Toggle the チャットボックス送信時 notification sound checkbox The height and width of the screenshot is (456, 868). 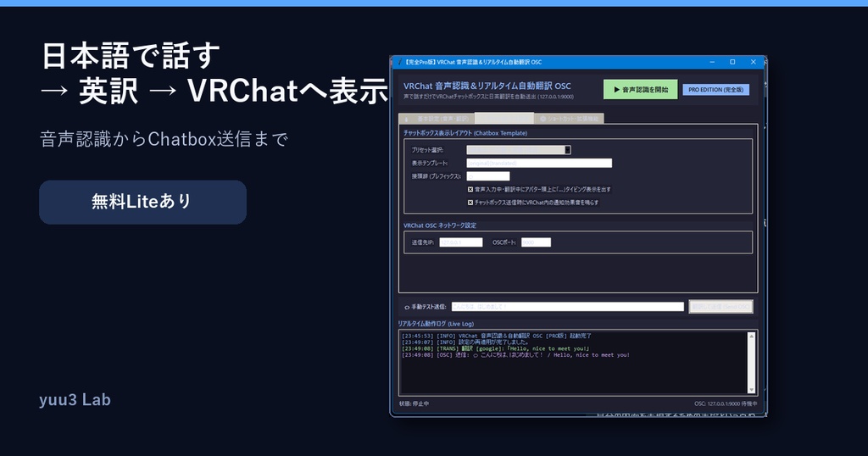point(470,203)
